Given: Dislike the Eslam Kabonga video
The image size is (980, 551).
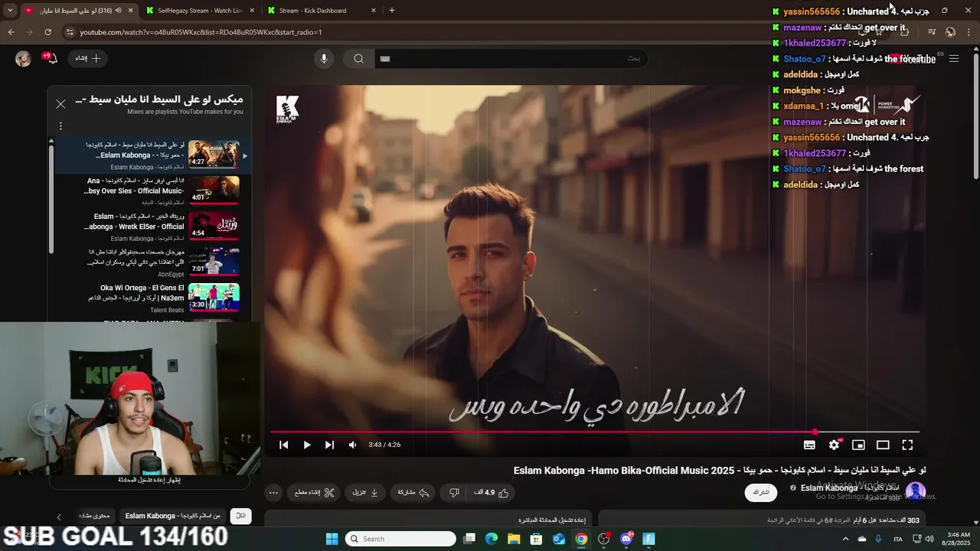Looking at the screenshot, I should click(454, 493).
